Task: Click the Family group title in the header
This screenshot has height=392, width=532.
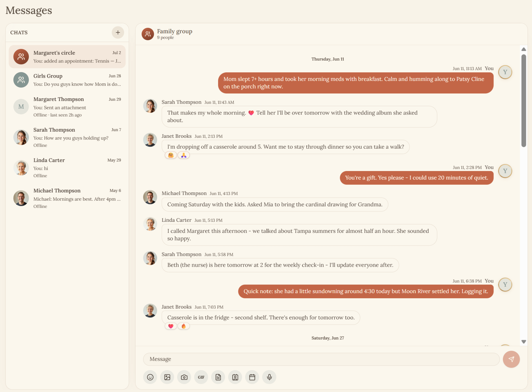Action: click(x=175, y=31)
